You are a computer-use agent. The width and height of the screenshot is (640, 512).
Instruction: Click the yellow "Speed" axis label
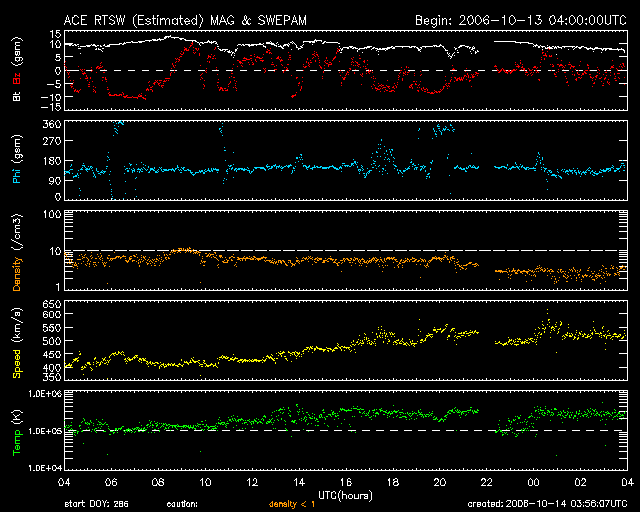pyautogui.click(x=17, y=364)
